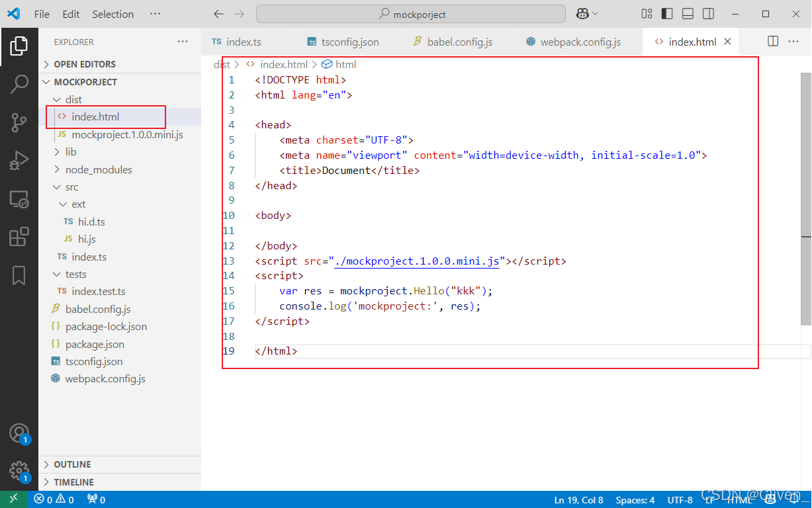Open the File menu
This screenshot has width=812, height=508.
(x=42, y=14)
